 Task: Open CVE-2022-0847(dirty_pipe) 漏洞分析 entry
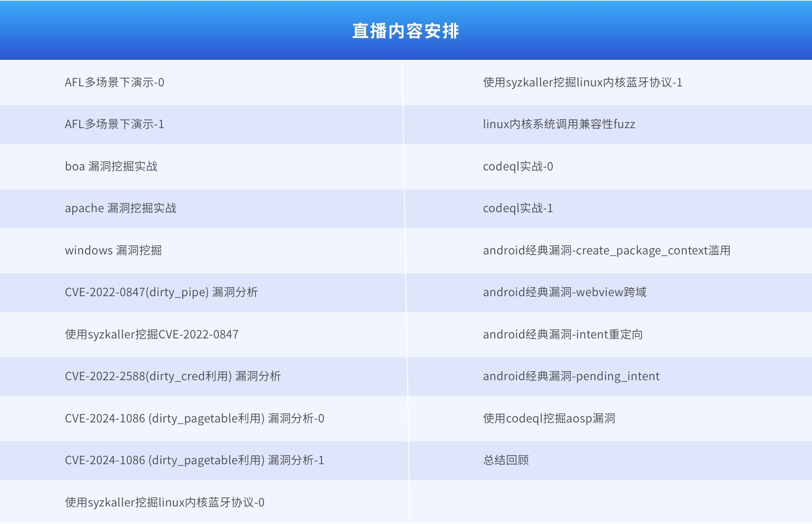tap(161, 292)
